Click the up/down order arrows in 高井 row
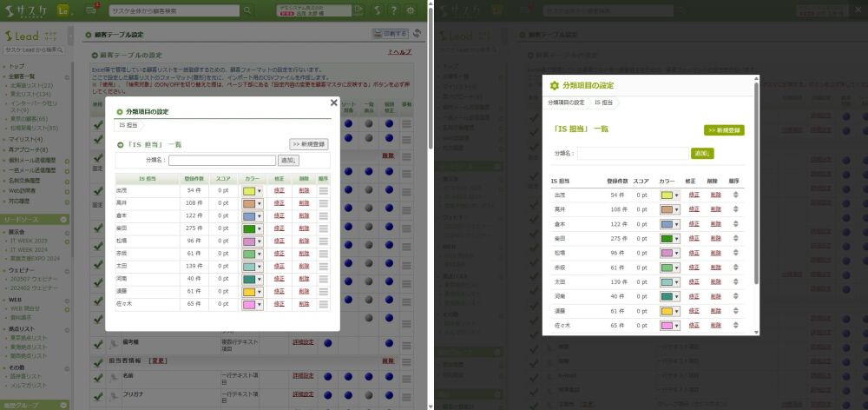 click(737, 209)
